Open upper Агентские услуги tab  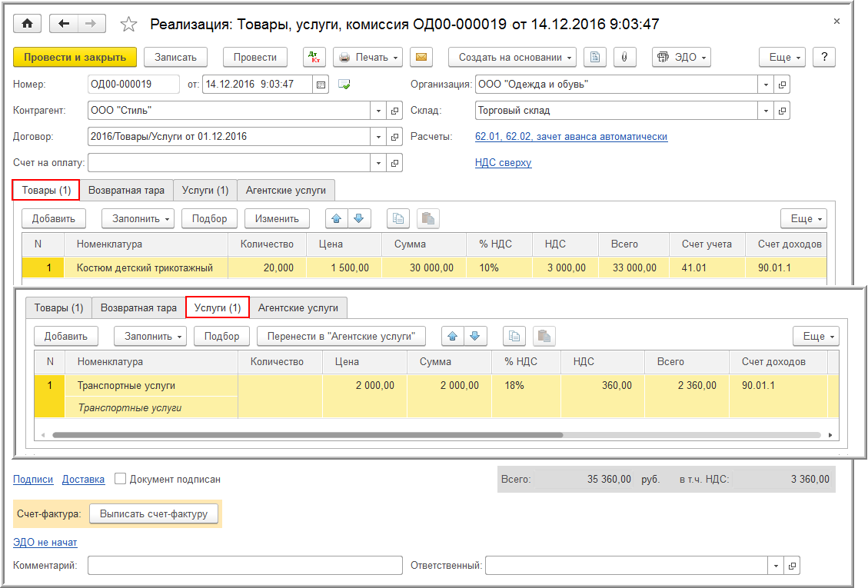(286, 190)
